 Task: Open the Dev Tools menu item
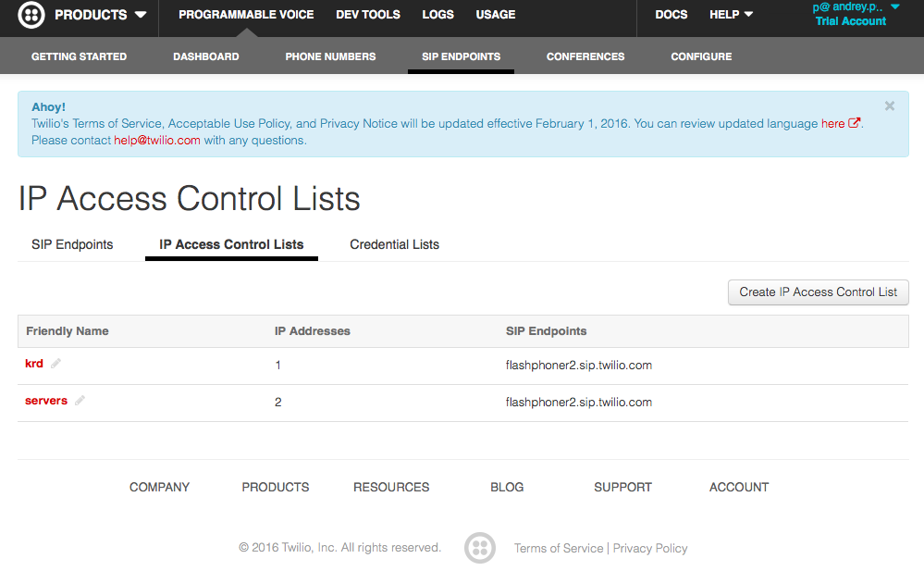pos(368,15)
